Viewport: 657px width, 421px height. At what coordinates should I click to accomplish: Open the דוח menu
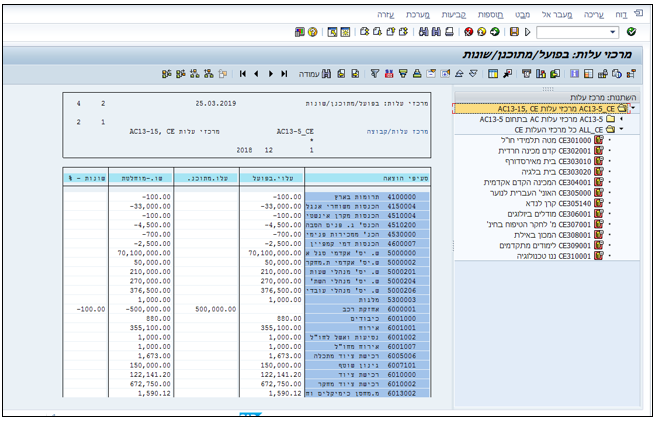(x=621, y=15)
